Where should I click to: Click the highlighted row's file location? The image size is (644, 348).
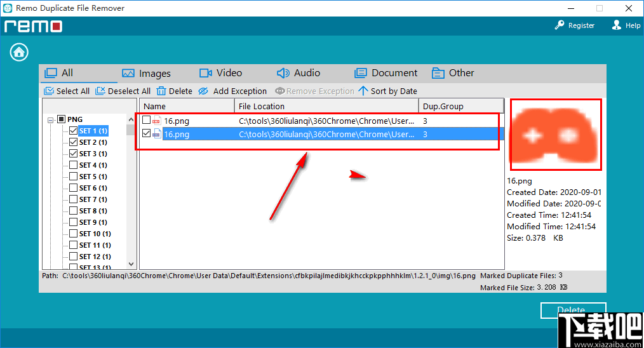click(x=326, y=135)
